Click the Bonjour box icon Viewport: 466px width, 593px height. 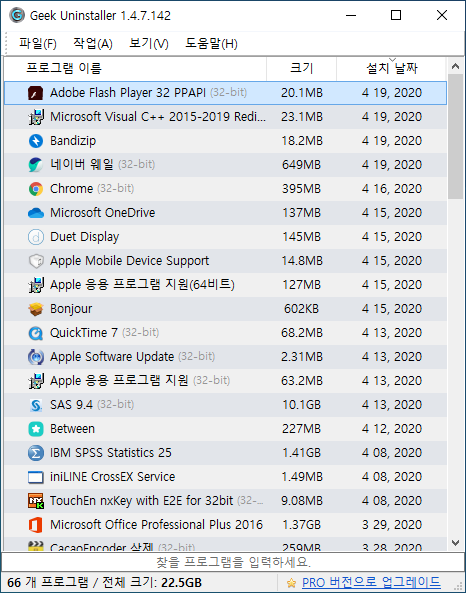36,309
